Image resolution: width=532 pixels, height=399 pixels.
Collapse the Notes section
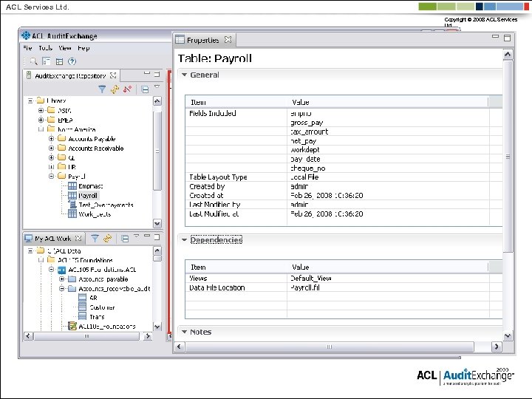(184, 332)
